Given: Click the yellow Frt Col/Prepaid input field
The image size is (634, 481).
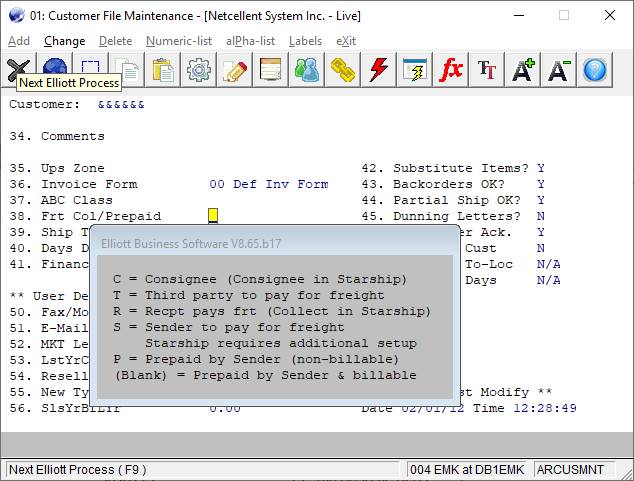Looking at the screenshot, I should coord(213,216).
